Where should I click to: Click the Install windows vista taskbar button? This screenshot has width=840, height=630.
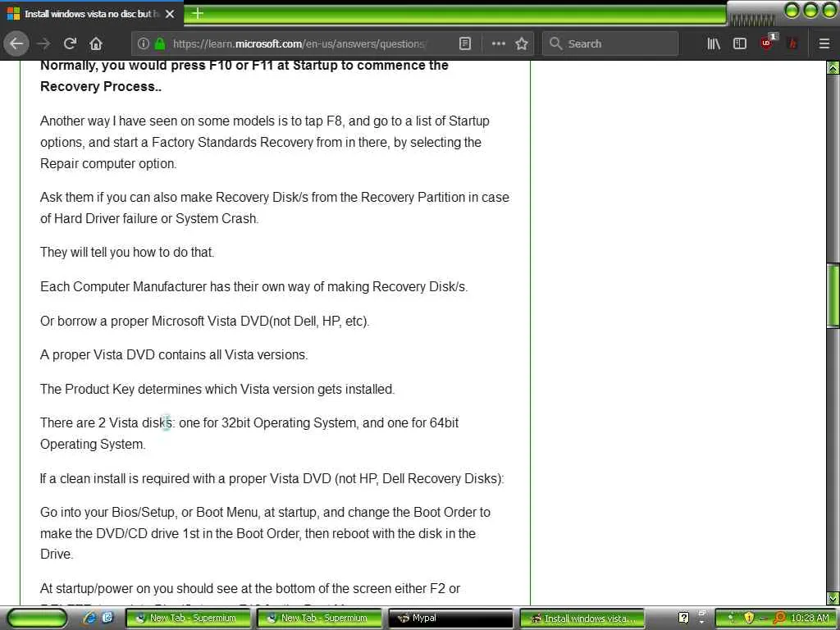(582, 619)
